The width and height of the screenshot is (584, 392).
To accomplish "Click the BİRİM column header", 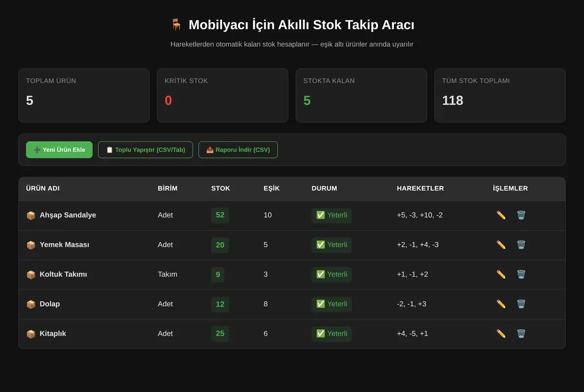I will (x=167, y=188).
